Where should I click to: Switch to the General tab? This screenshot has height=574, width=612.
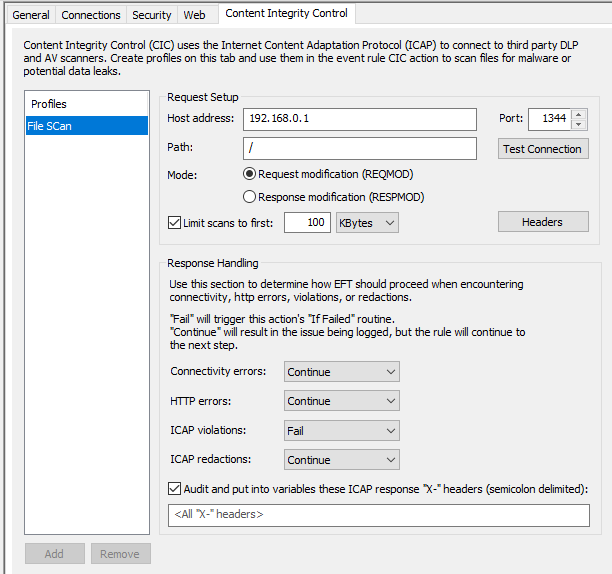[30, 15]
